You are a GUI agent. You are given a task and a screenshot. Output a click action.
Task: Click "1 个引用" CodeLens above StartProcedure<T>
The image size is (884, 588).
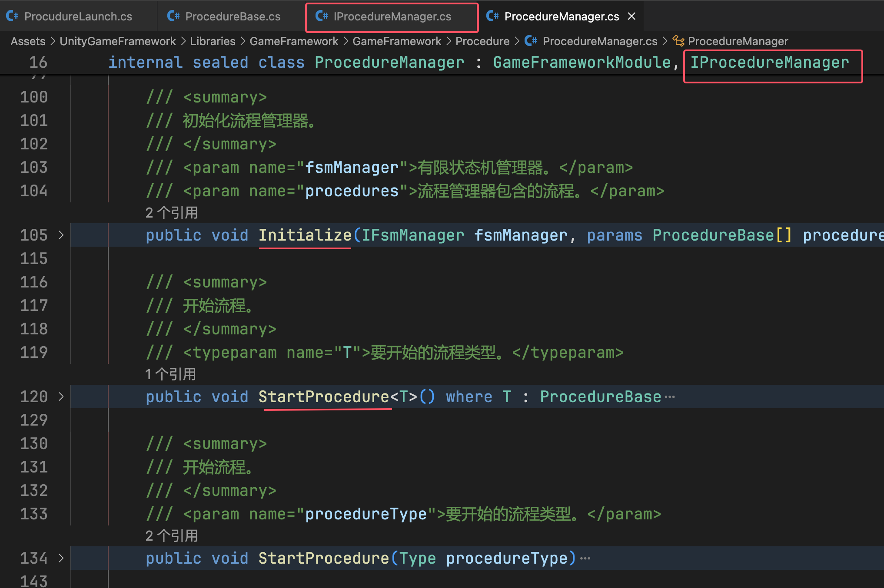pos(171,374)
